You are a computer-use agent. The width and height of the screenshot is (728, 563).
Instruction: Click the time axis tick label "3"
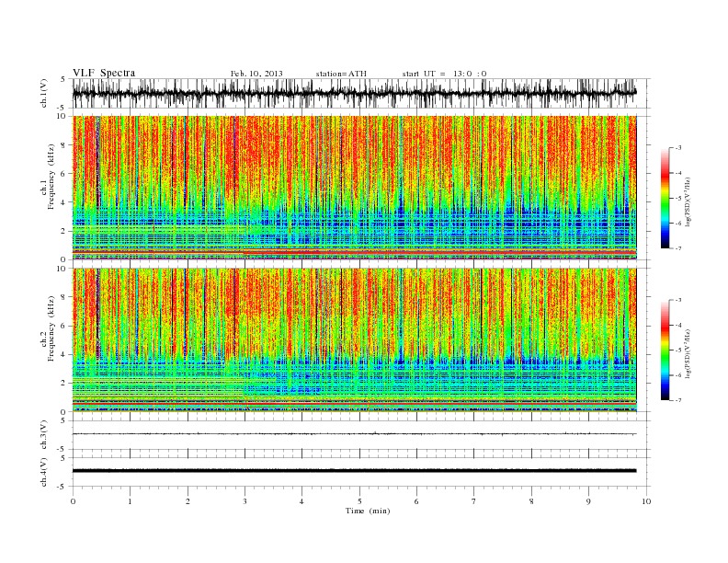tap(245, 501)
